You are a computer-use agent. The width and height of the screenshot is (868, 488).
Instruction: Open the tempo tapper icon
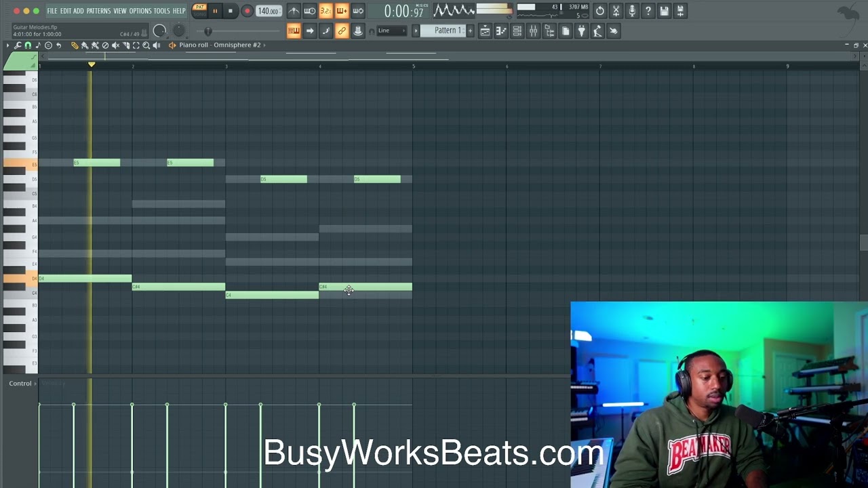tap(597, 30)
